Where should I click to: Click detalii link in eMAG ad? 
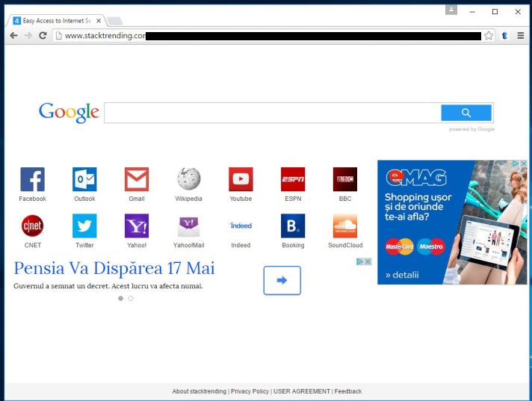click(402, 275)
